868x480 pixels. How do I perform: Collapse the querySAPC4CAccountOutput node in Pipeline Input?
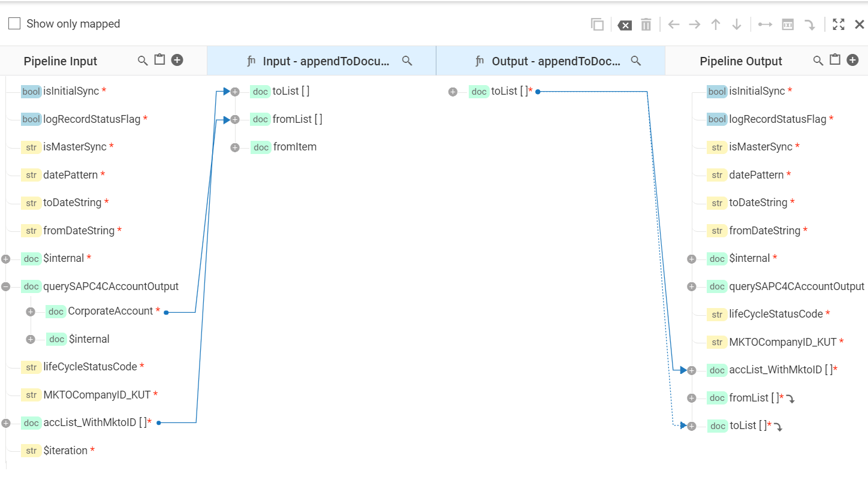pos(6,286)
